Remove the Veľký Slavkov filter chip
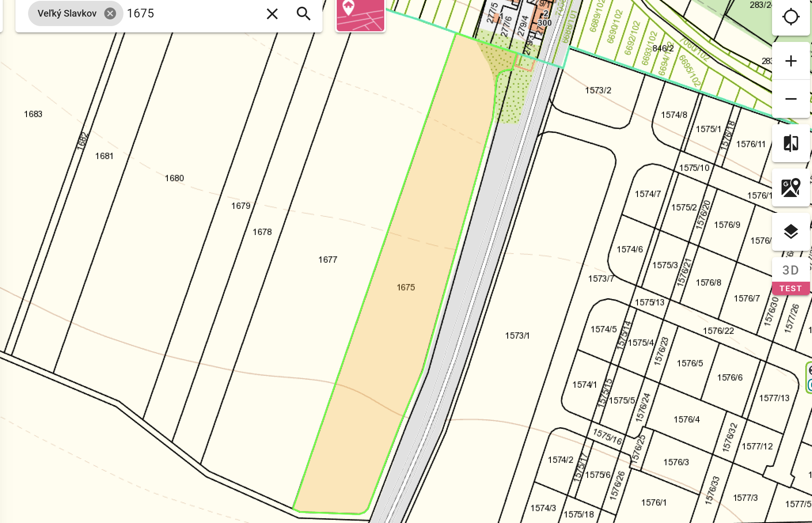The height and width of the screenshot is (523, 812). point(110,13)
